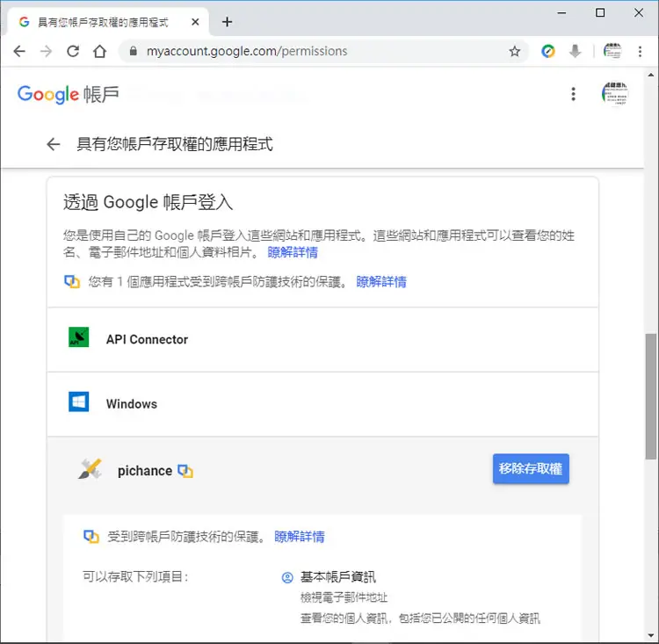This screenshot has height=644, width=659.
Task: Open the browser home page icon
Action: point(99,51)
